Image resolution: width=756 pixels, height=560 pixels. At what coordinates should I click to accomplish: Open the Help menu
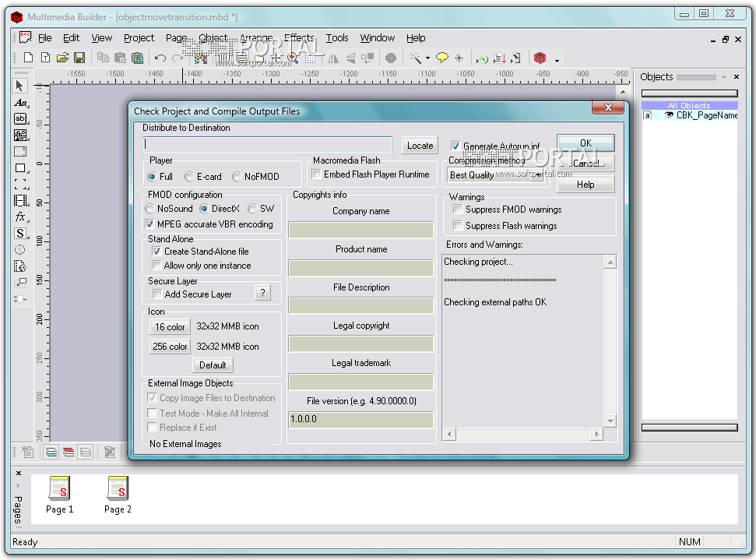coord(416,37)
